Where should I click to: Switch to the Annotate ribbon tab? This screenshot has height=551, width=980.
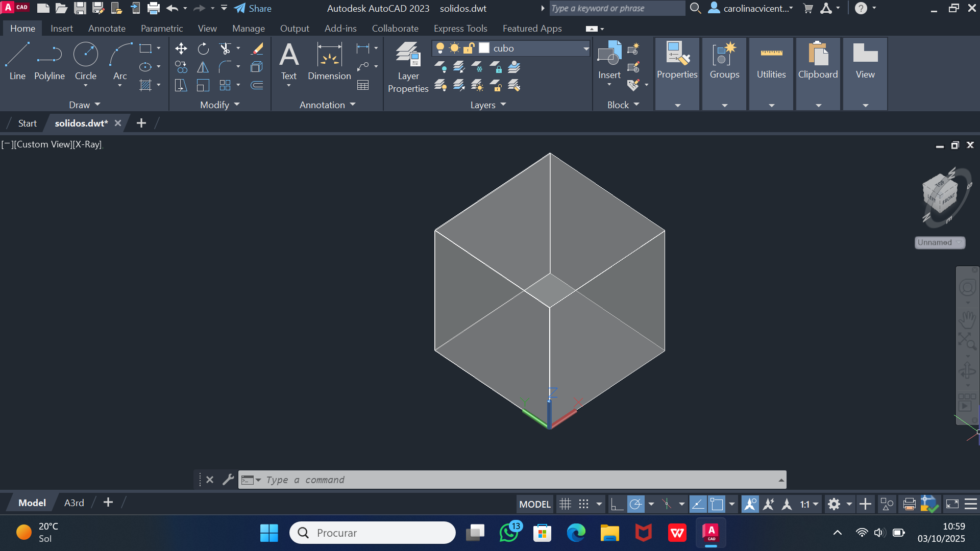[107, 29]
